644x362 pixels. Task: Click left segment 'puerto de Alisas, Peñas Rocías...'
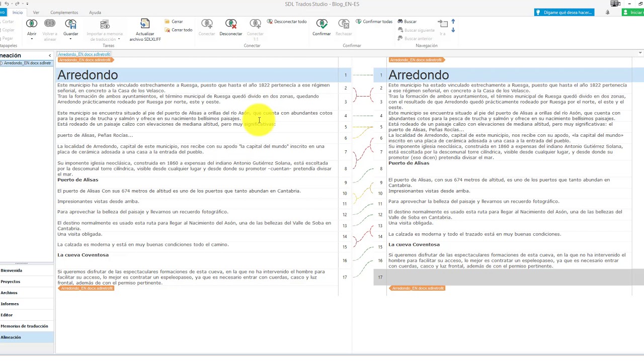[95, 135]
